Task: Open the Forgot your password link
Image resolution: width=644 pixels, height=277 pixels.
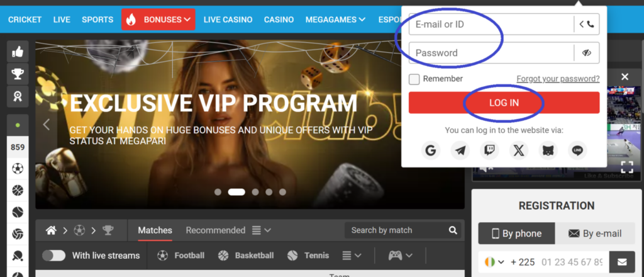Action: (x=558, y=79)
